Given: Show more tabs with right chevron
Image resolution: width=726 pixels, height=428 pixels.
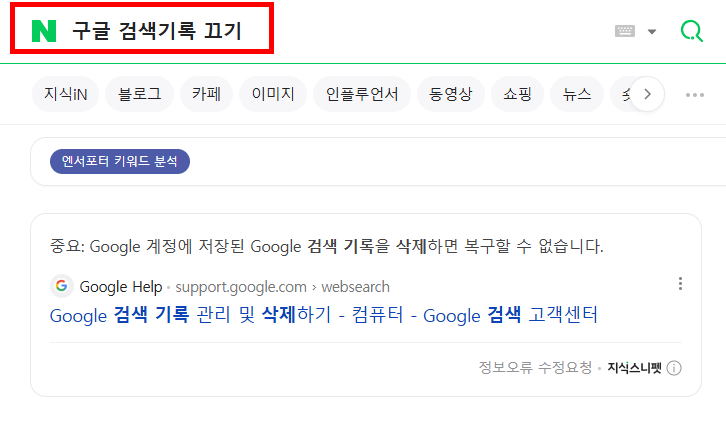Looking at the screenshot, I should tap(647, 94).
